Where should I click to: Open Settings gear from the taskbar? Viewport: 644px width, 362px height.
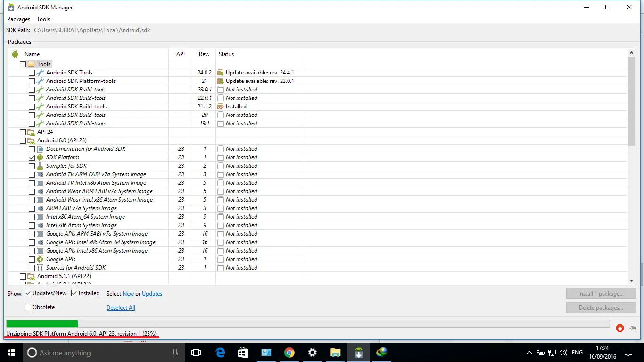pos(312,353)
